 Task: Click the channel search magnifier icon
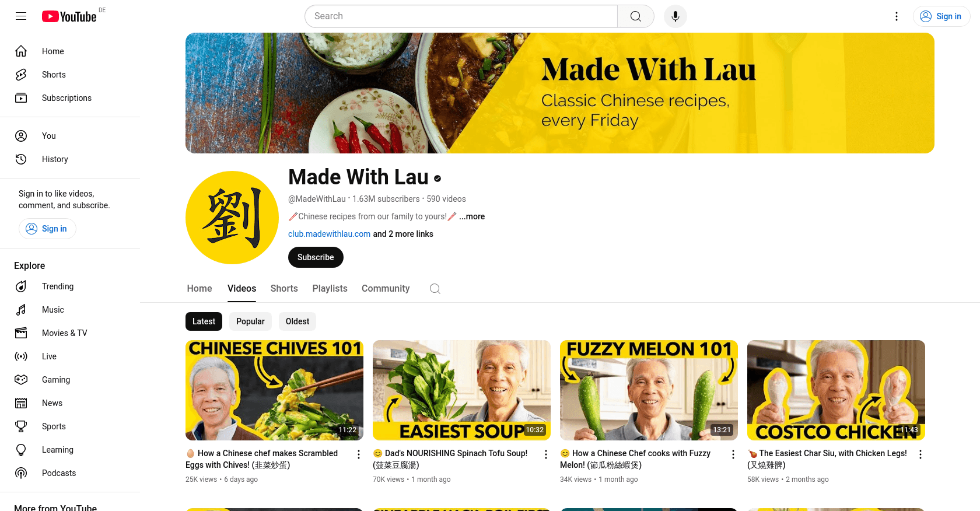[435, 289]
